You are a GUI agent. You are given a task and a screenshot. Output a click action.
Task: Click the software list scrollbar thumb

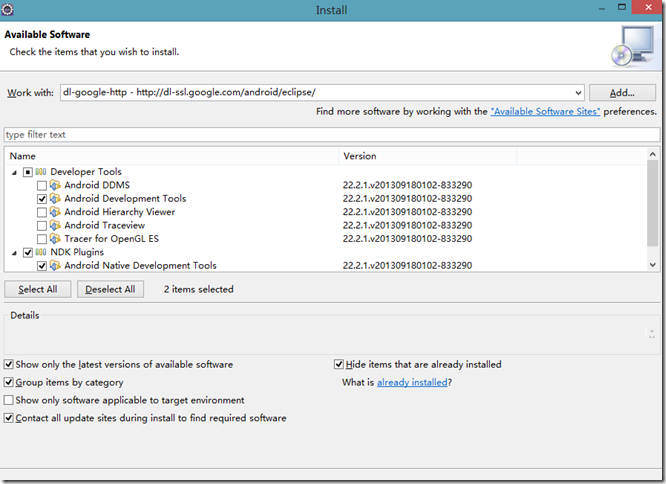click(652, 203)
